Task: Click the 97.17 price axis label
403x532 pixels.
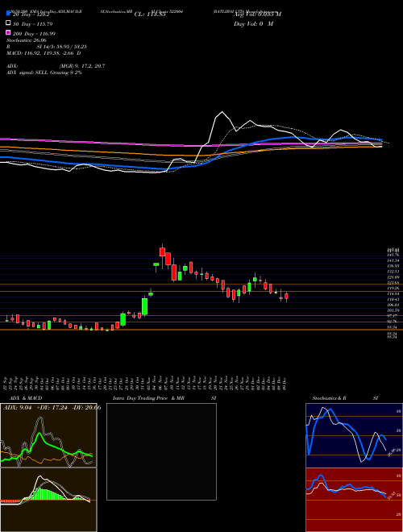Action: coord(392,316)
